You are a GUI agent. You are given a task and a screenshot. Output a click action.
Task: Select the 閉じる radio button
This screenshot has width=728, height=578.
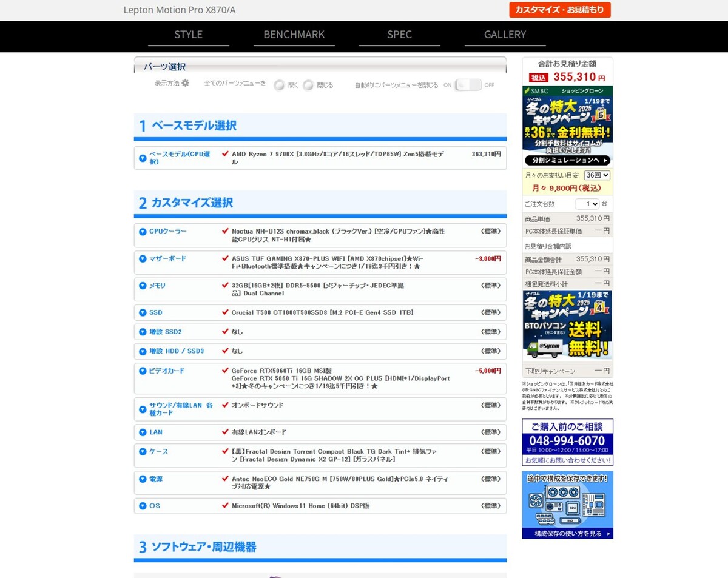pyautogui.click(x=308, y=85)
